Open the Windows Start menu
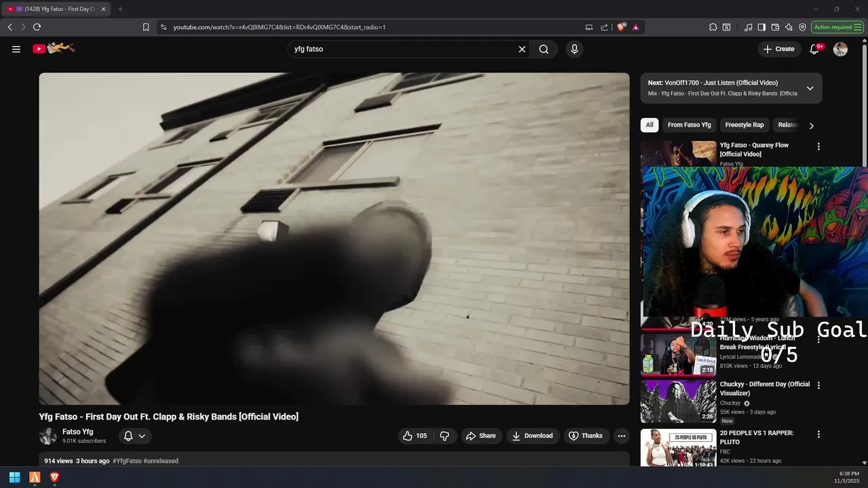 tap(14, 477)
